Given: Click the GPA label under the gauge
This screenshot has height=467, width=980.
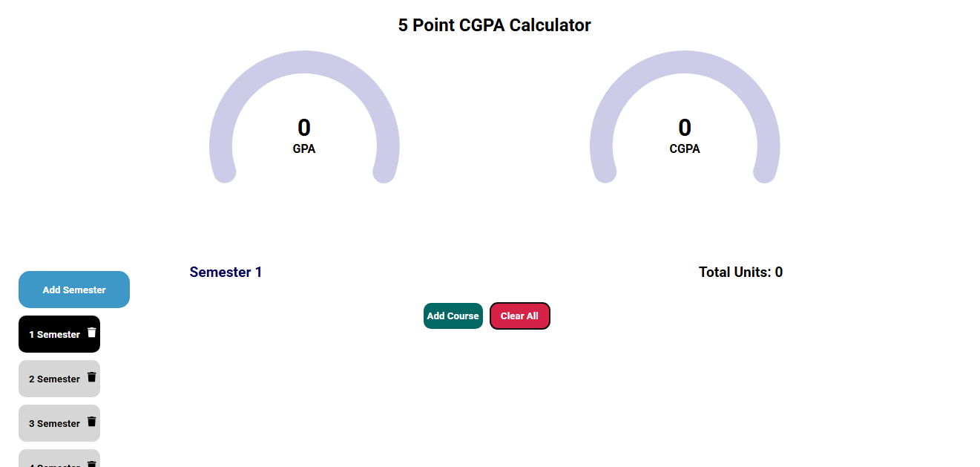Looking at the screenshot, I should coord(304,148).
